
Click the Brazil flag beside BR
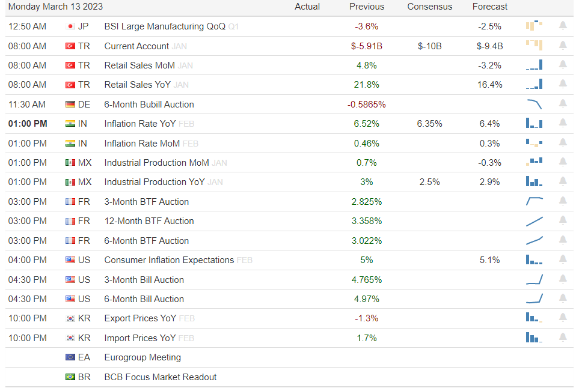70,377
